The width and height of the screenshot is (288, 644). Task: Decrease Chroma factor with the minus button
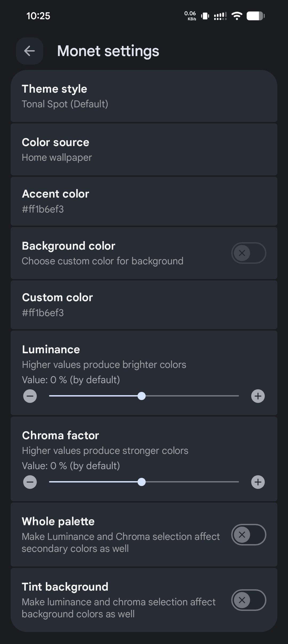30,482
